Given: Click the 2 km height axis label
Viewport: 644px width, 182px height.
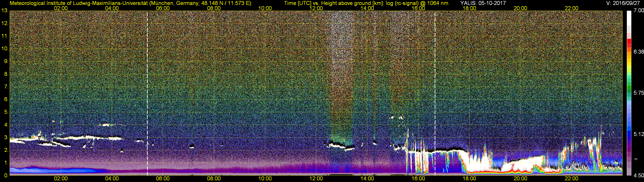Looking at the screenshot, I should click(x=6, y=150).
